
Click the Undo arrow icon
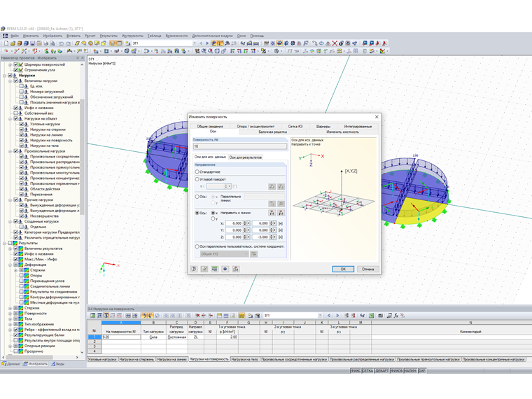pos(61,43)
